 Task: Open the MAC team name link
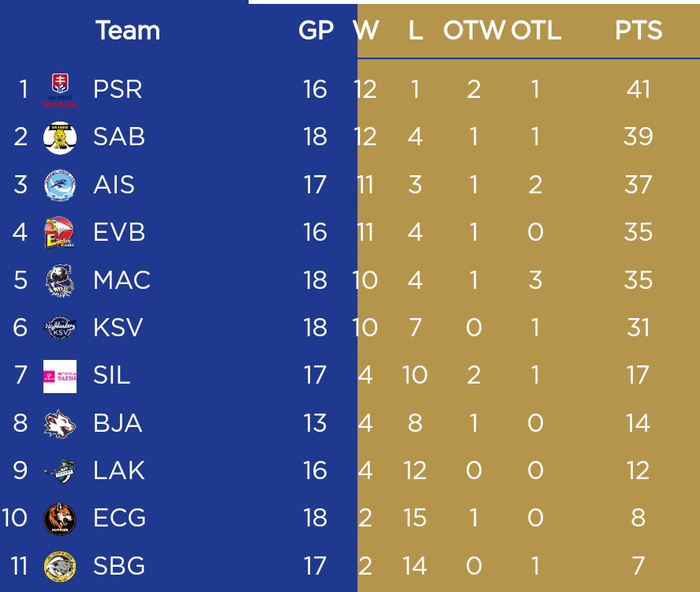point(122,280)
